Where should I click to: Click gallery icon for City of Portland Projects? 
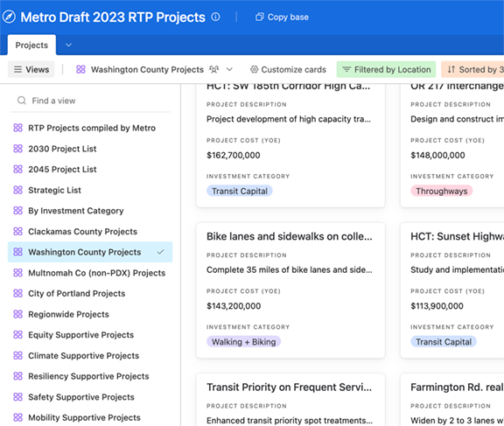pos(18,293)
